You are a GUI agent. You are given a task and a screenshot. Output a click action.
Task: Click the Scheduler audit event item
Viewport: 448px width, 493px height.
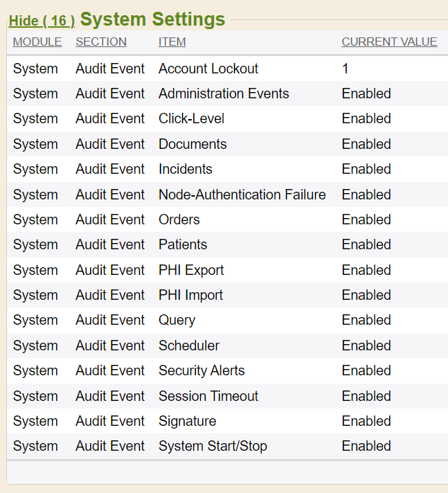click(x=189, y=346)
